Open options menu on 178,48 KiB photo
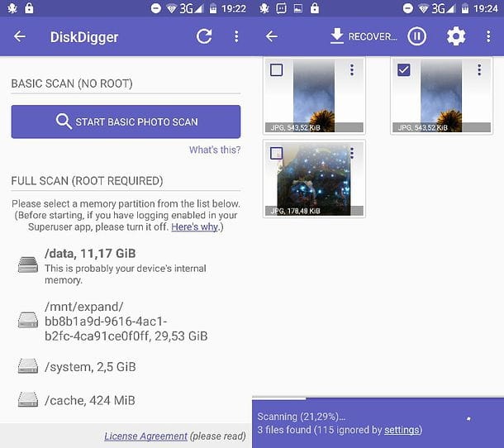 point(352,153)
